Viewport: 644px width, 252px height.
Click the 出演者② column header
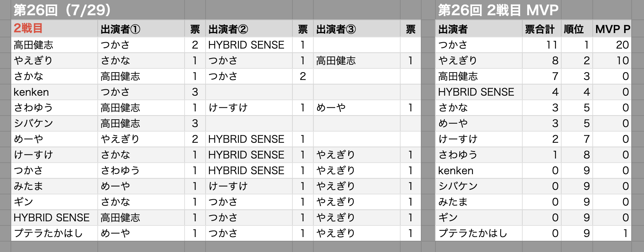click(x=249, y=29)
